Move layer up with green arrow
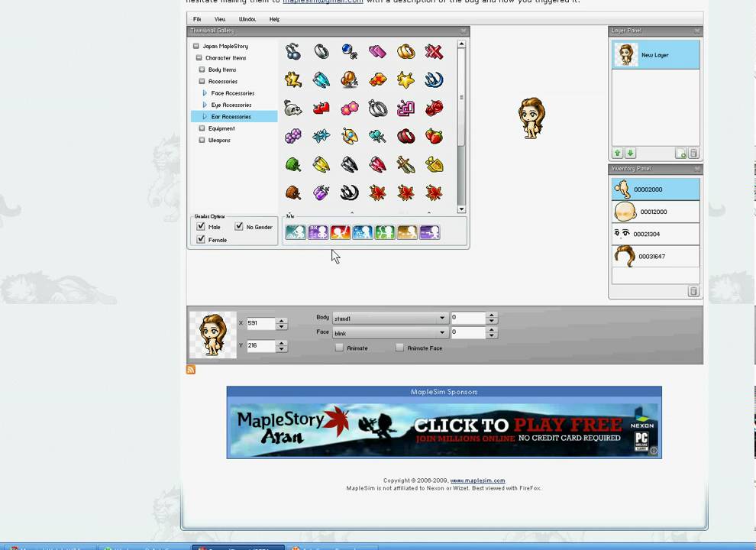Screen dimensions: 756x550 tap(618, 153)
